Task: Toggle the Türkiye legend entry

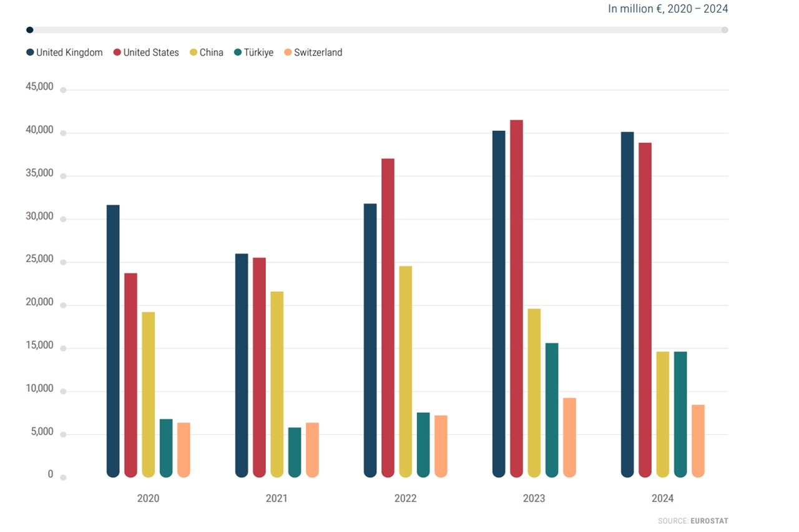Action: [253, 52]
